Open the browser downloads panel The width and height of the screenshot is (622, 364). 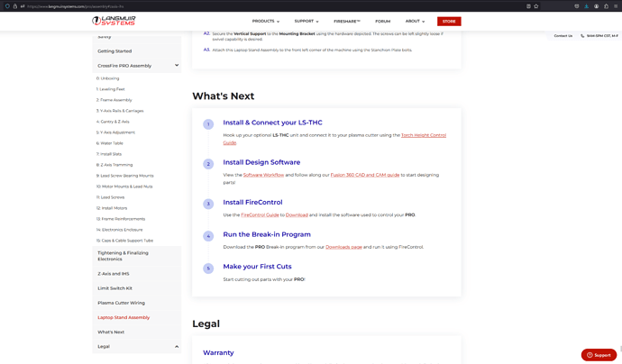pos(587,6)
